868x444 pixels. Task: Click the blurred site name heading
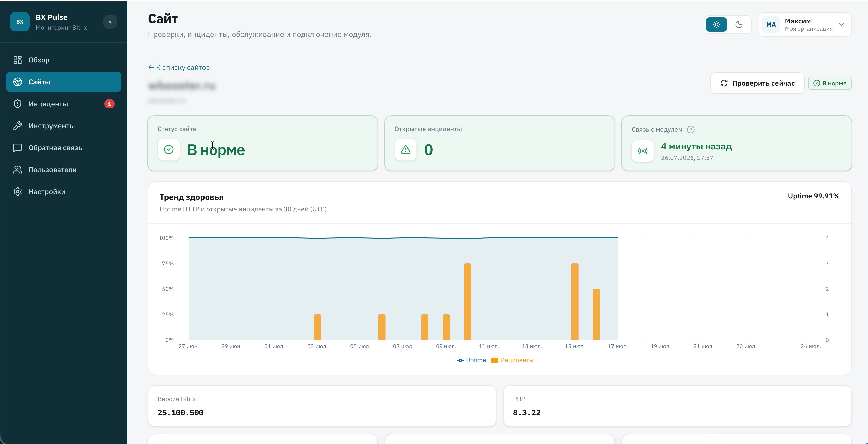coord(182,86)
